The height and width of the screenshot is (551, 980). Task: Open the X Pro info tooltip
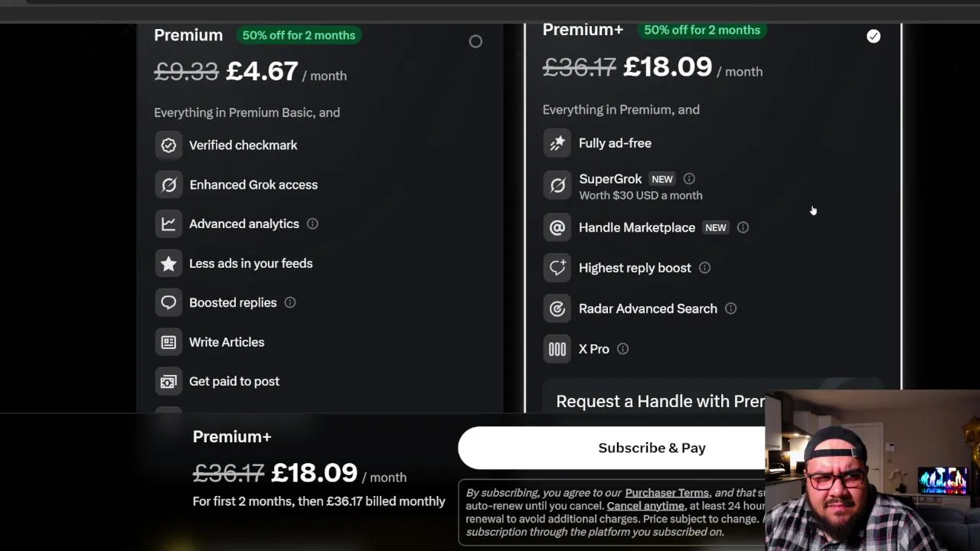tap(622, 349)
